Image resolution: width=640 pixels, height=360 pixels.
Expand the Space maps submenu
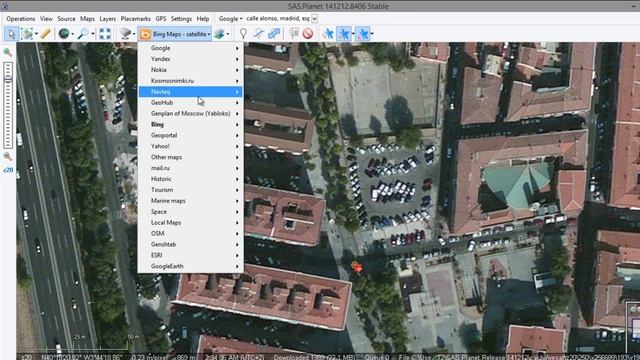(x=191, y=211)
